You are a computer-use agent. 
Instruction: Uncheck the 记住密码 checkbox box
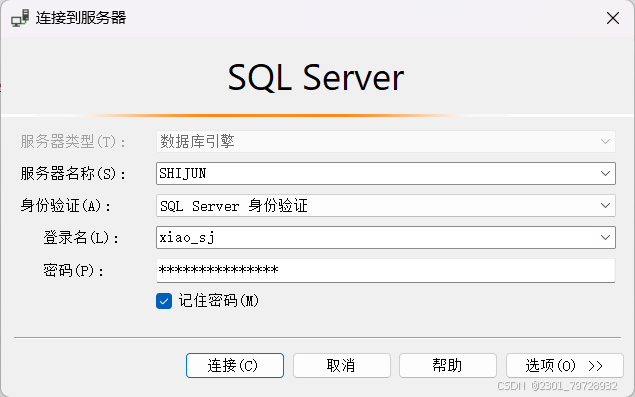click(164, 301)
